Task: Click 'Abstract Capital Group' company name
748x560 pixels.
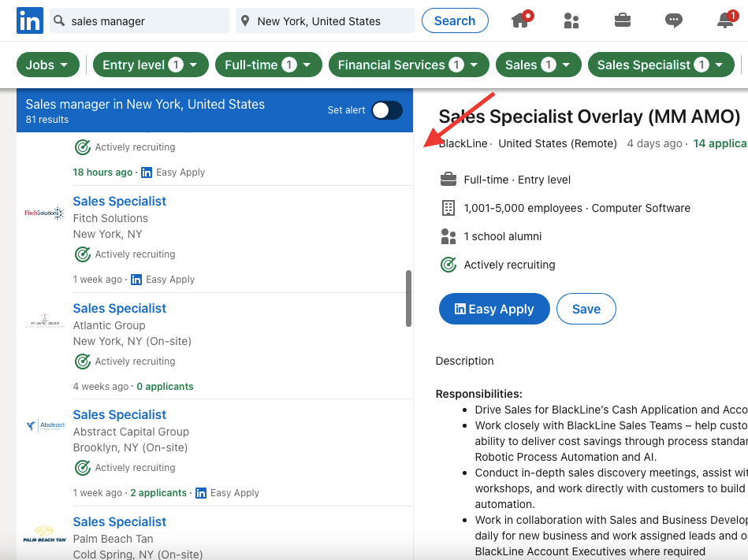Action: coord(131,432)
